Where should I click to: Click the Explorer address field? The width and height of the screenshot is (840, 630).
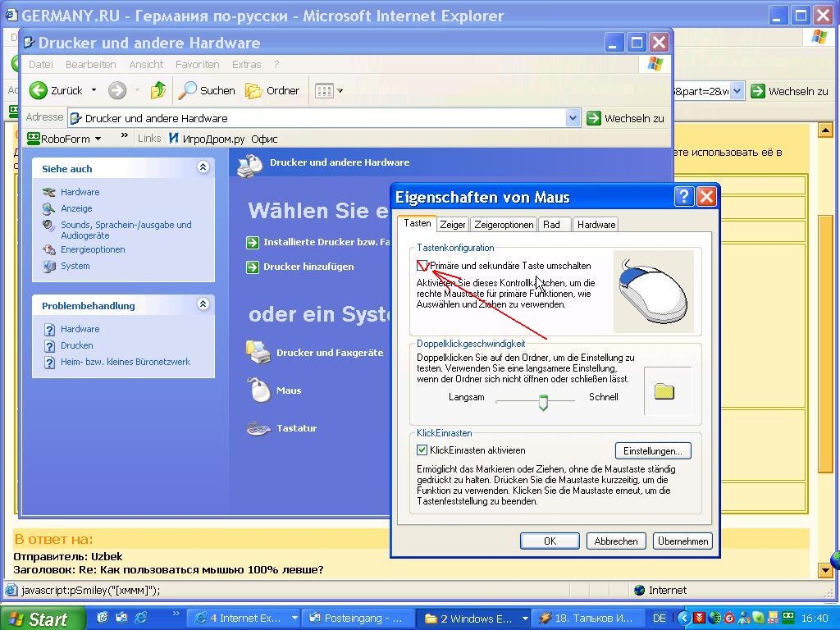point(324,118)
